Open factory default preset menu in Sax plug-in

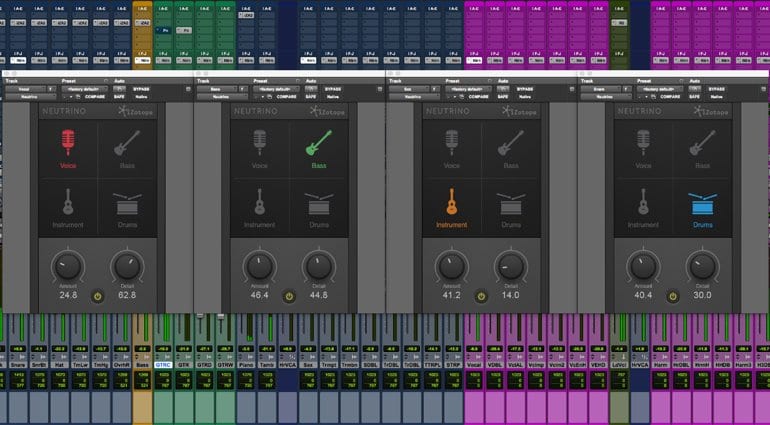click(468, 89)
